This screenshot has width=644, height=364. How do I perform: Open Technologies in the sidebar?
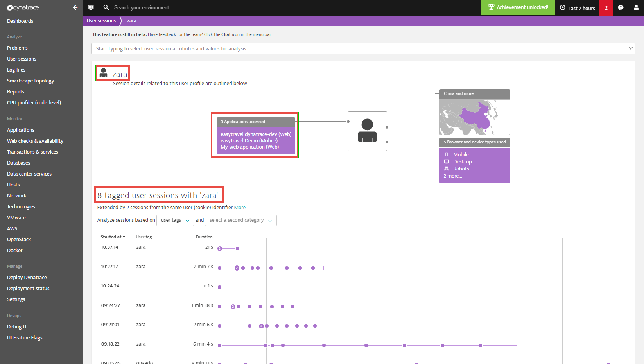click(x=21, y=206)
